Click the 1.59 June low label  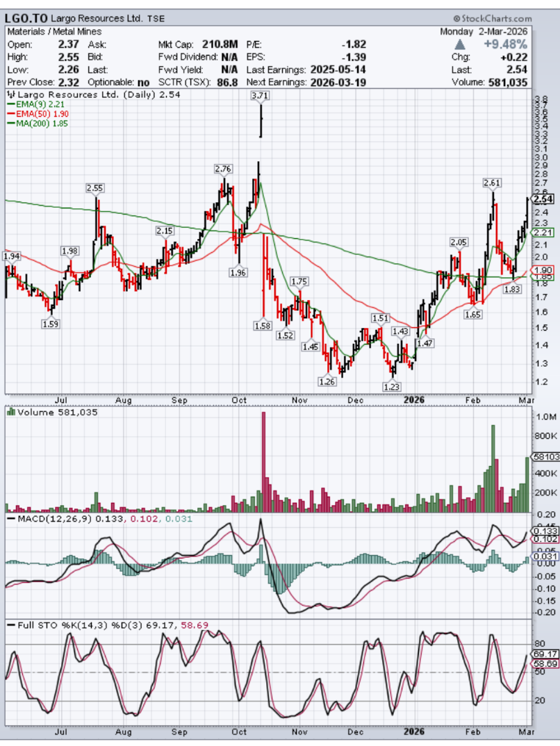(51, 324)
